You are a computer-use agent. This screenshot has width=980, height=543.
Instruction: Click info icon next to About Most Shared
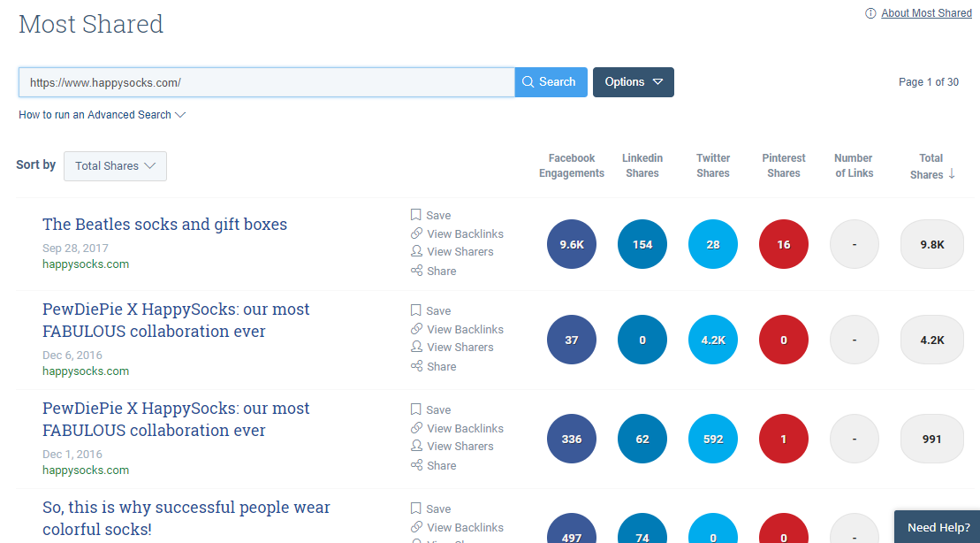870,13
